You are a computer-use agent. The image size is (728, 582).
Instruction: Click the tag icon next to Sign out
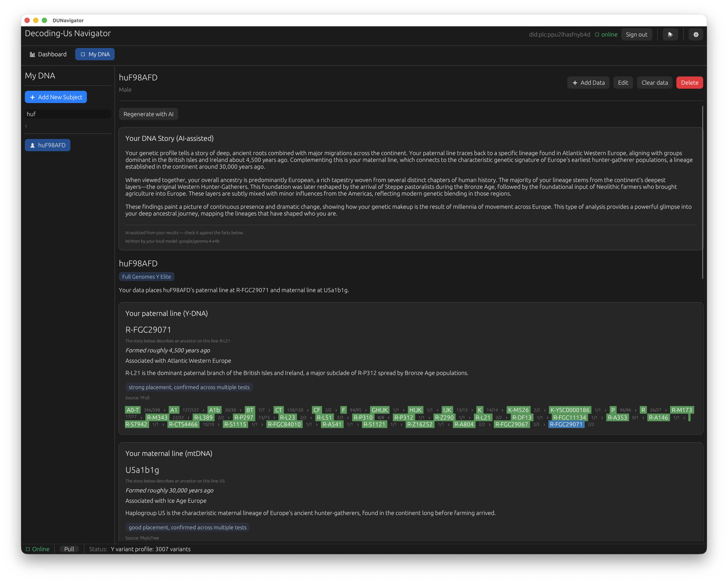[x=670, y=34]
